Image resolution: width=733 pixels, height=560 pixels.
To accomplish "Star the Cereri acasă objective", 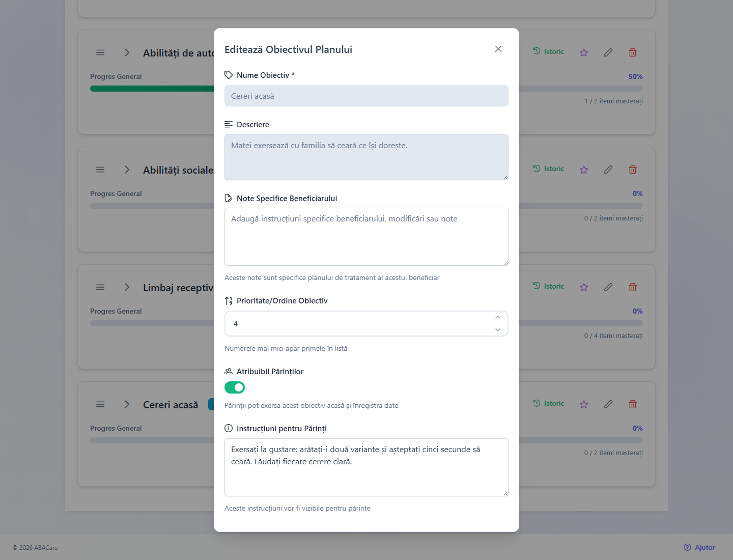I will (x=584, y=404).
